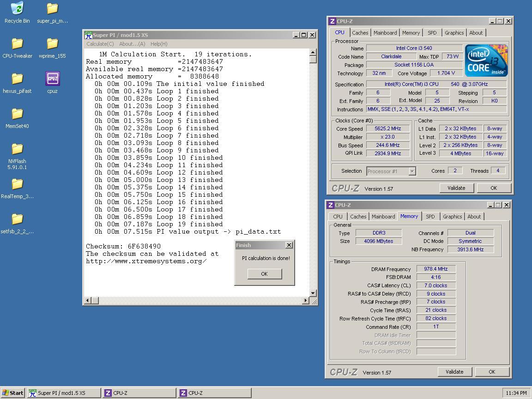Select the wprime_155 folder icon

click(52, 48)
